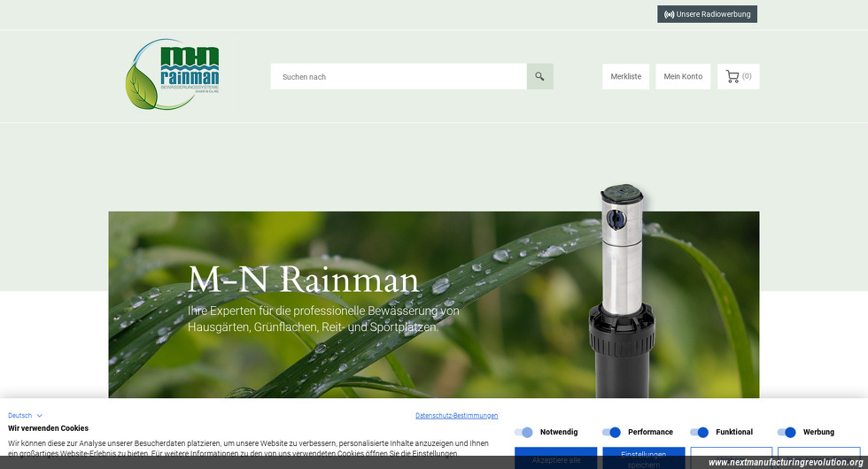Viewport: 868px width, 469px height.
Task: Open Mein Konto account page
Action: (x=683, y=76)
